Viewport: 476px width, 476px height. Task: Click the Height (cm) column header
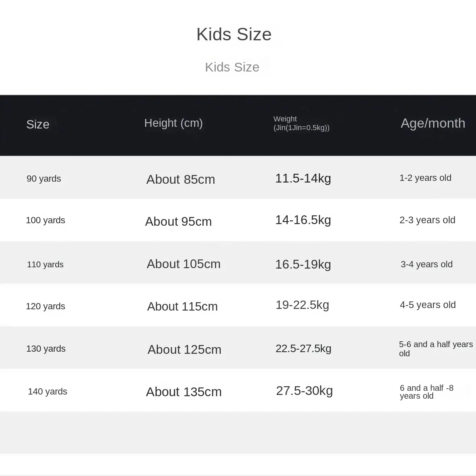coord(173,123)
